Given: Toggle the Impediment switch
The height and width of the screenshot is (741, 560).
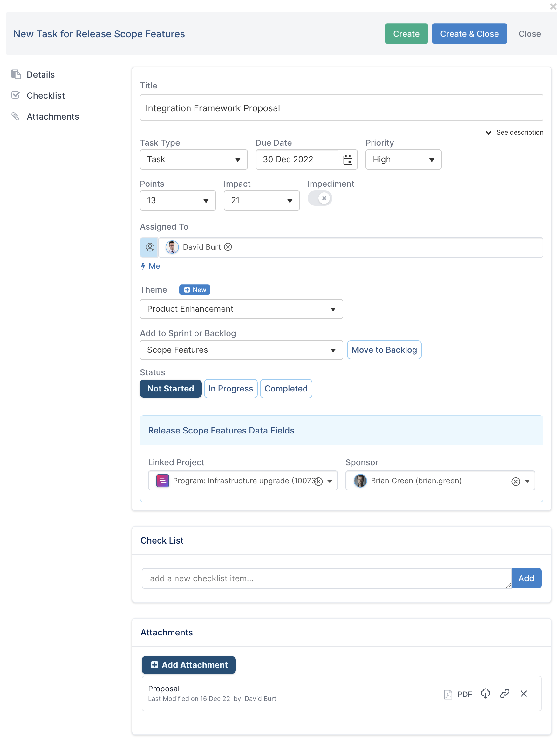Looking at the screenshot, I should [x=320, y=198].
